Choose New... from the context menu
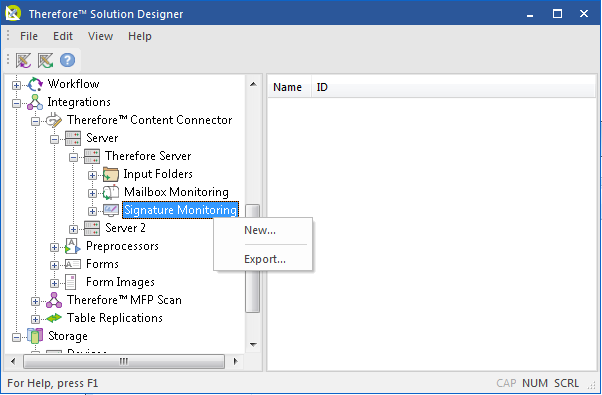Image resolution: width=602 pixels, height=395 pixels. [x=263, y=230]
